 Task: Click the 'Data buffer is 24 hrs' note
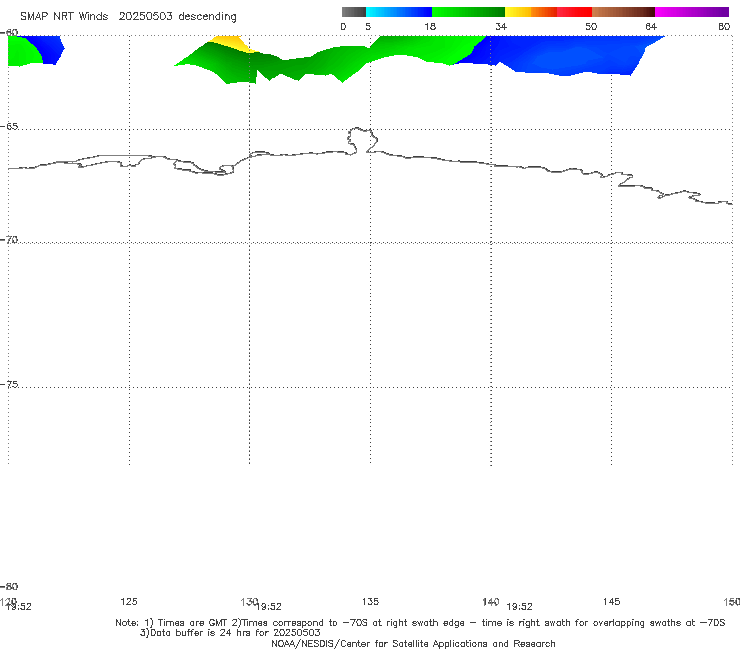(x=230, y=633)
